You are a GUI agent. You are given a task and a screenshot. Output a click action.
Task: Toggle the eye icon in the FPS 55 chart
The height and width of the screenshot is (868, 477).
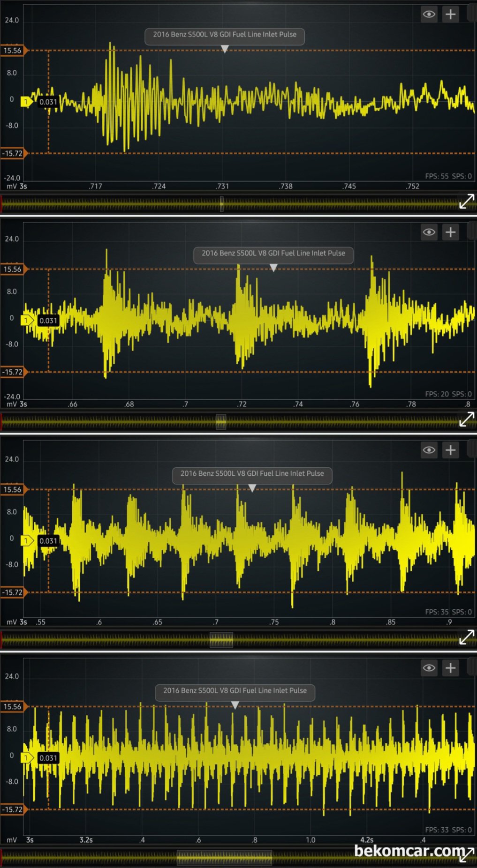[x=429, y=15]
